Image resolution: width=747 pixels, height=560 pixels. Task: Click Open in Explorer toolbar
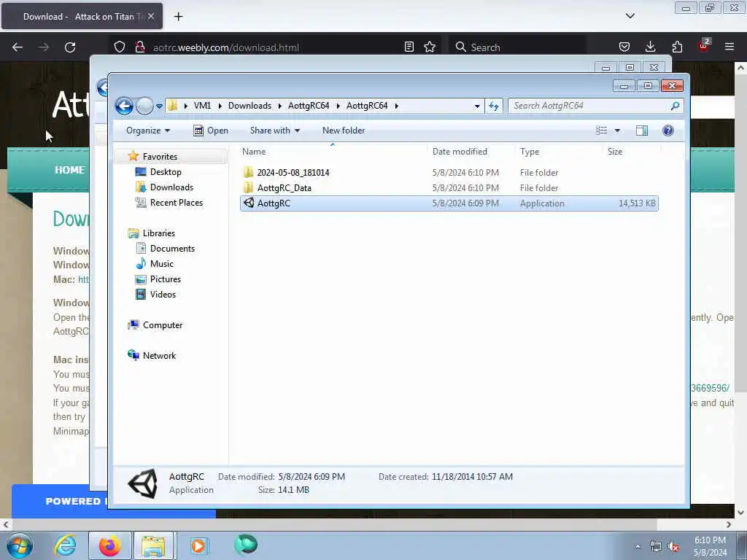click(211, 131)
